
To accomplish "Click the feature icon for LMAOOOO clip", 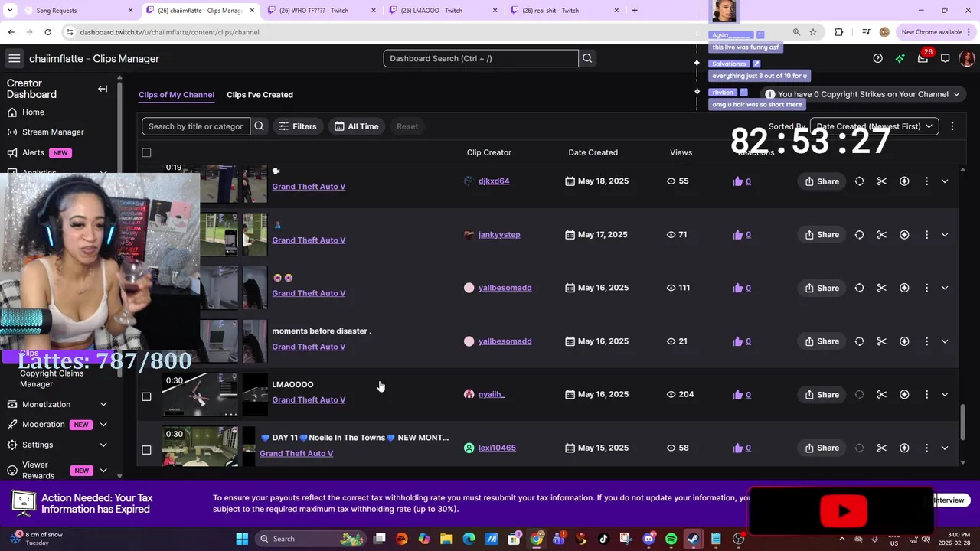I will 904,394.
